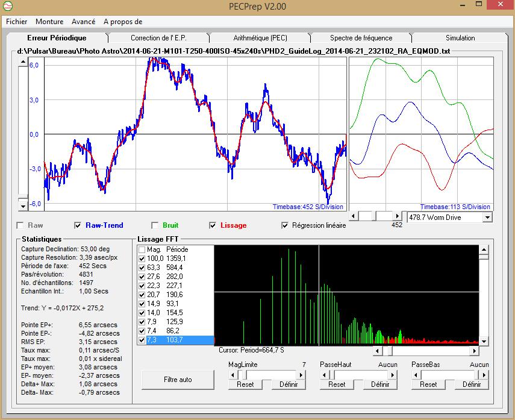This screenshot has height=420, width=515.
Task: Click right arrow of FFT spectrum horizontal scrollbar
Action: [475, 350]
